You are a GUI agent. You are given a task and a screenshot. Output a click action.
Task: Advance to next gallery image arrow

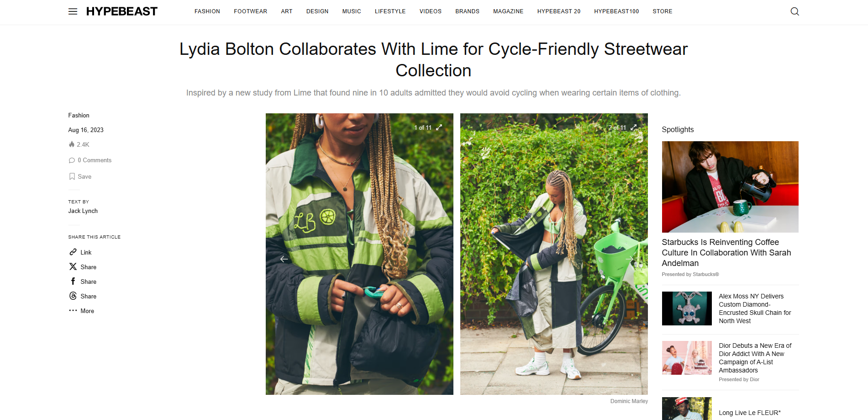click(630, 259)
